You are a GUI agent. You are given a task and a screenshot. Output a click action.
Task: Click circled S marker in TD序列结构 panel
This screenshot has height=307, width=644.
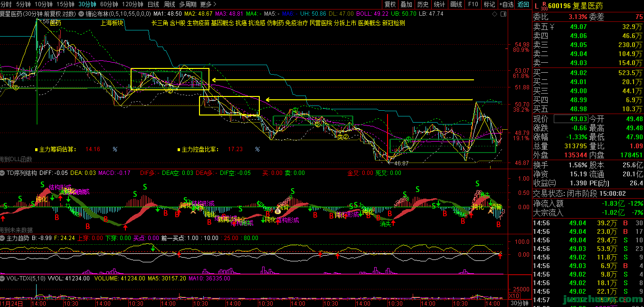point(277,210)
